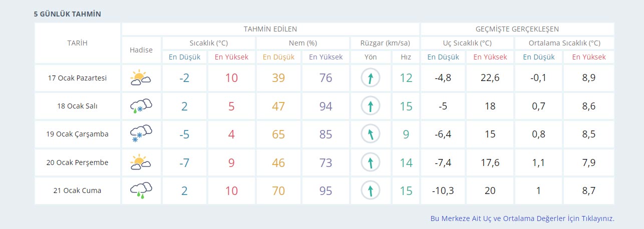This screenshot has width=644, height=229.
Task: Click the sleet weather icon for 18 Ocak Salı
Action: (x=141, y=106)
